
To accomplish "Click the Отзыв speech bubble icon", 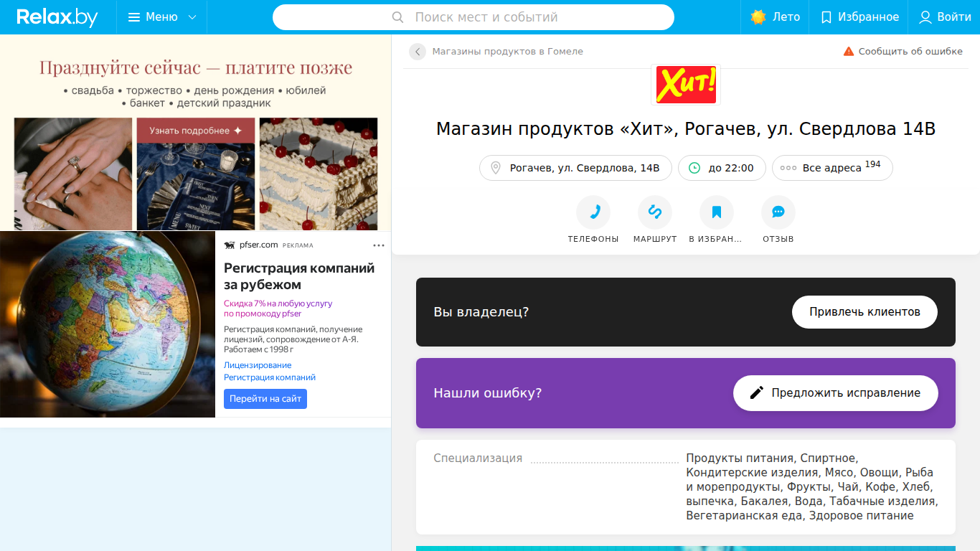I will [x=778, y=212].
